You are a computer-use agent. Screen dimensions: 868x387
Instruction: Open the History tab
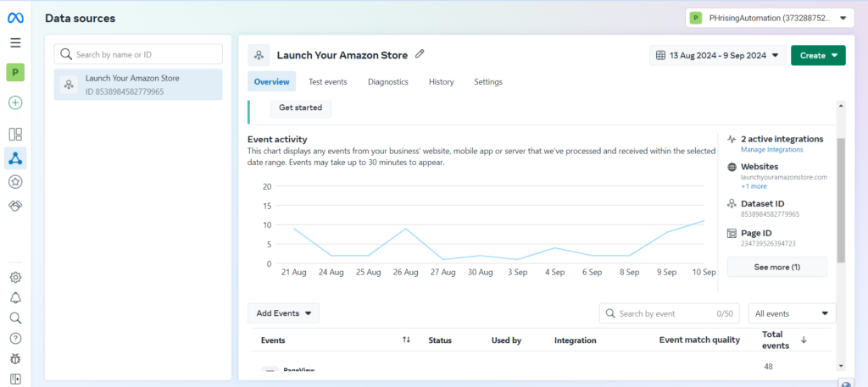point(441,82)
